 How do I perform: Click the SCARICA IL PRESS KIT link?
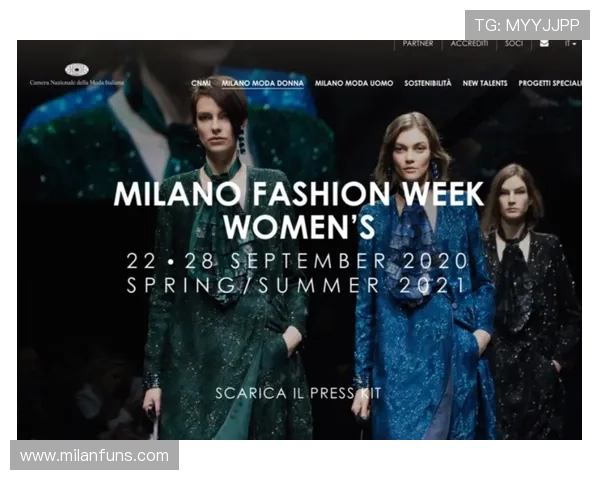tap(298, 393)
